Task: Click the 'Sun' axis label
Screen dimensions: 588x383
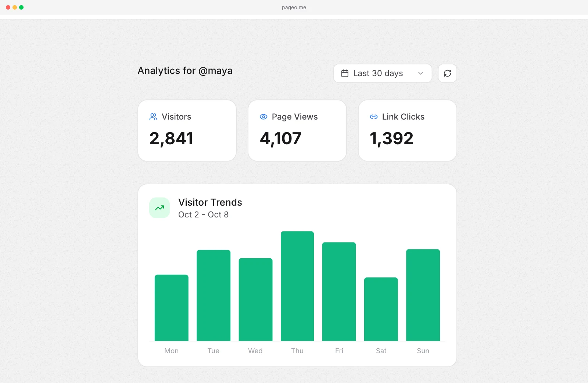Action: tap(423, 351)
